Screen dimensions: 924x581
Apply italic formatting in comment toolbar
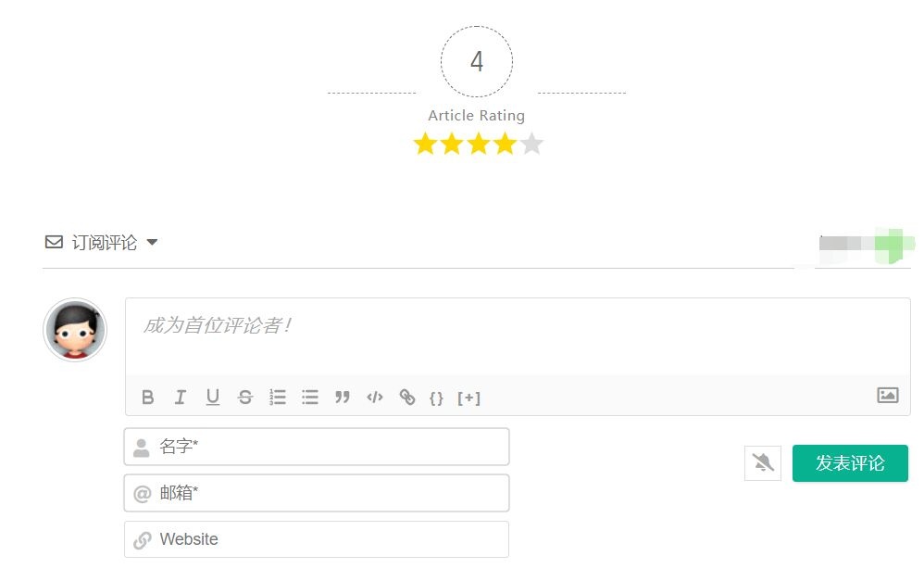tap(181, 398)
